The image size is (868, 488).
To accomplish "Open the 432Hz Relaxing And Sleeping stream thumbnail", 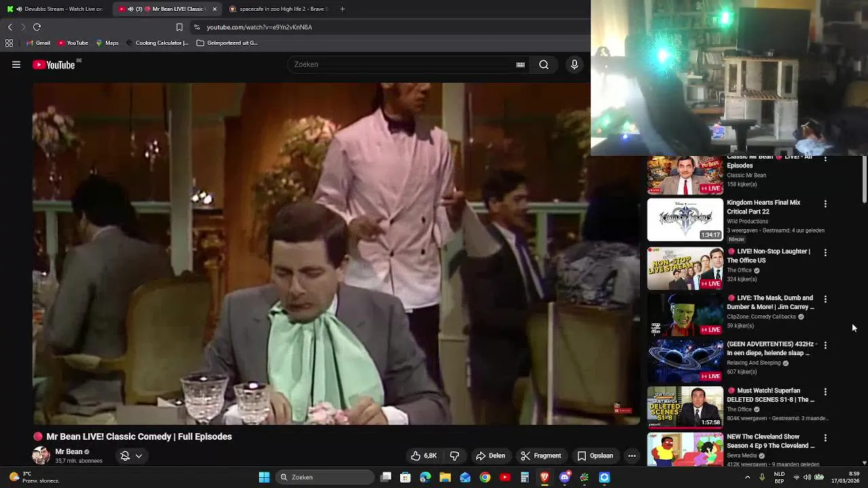I will [x=685, y=361].
